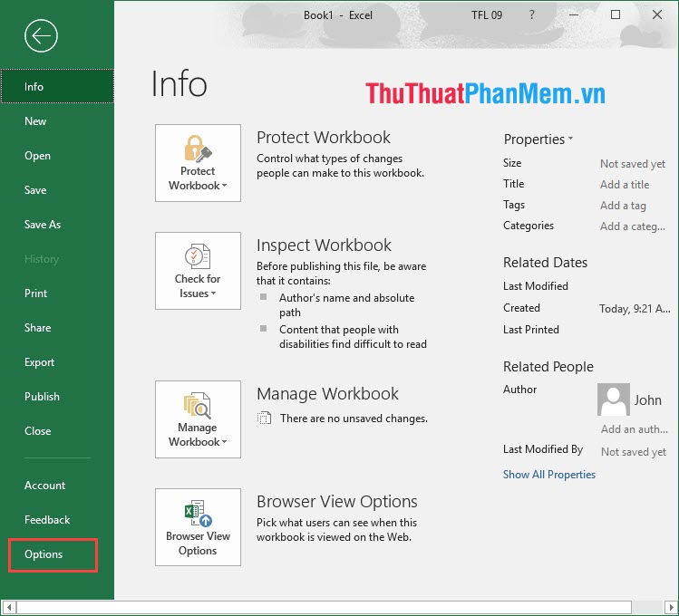Click the Help question mark icon
Viewport: 679px width, 616px height.
[x=532, y=15]
